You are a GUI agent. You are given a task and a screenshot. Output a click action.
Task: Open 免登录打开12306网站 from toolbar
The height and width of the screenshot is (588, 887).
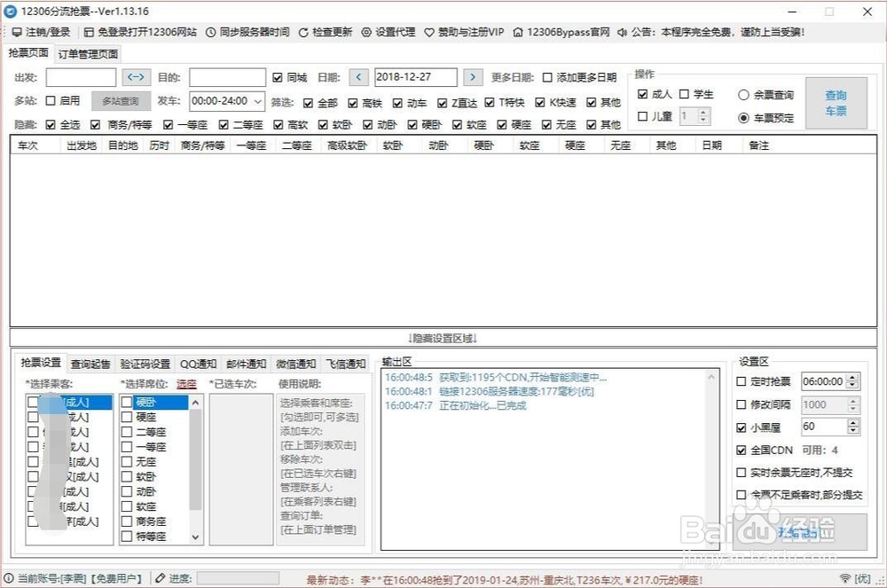(x=140, y=32)
